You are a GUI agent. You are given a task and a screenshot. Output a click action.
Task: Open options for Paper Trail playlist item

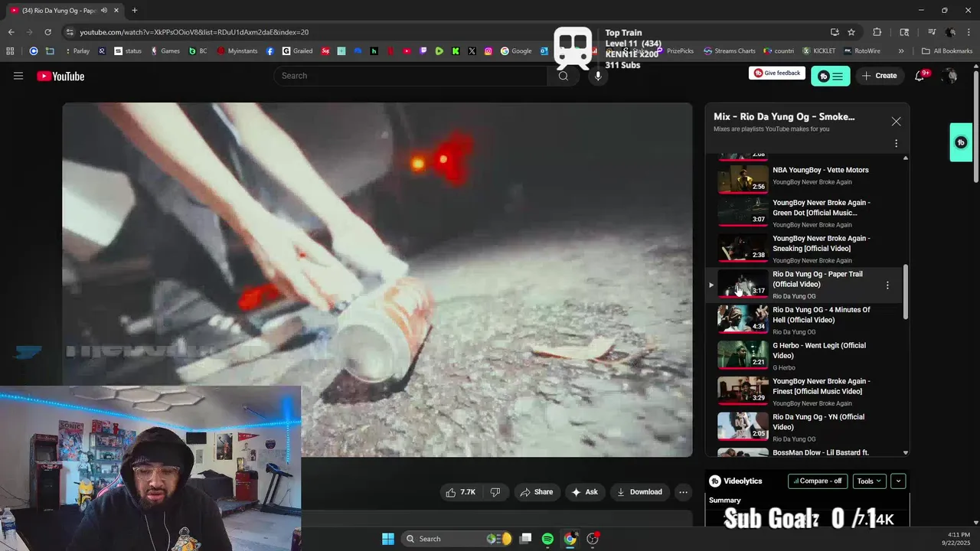coord(887,285)
